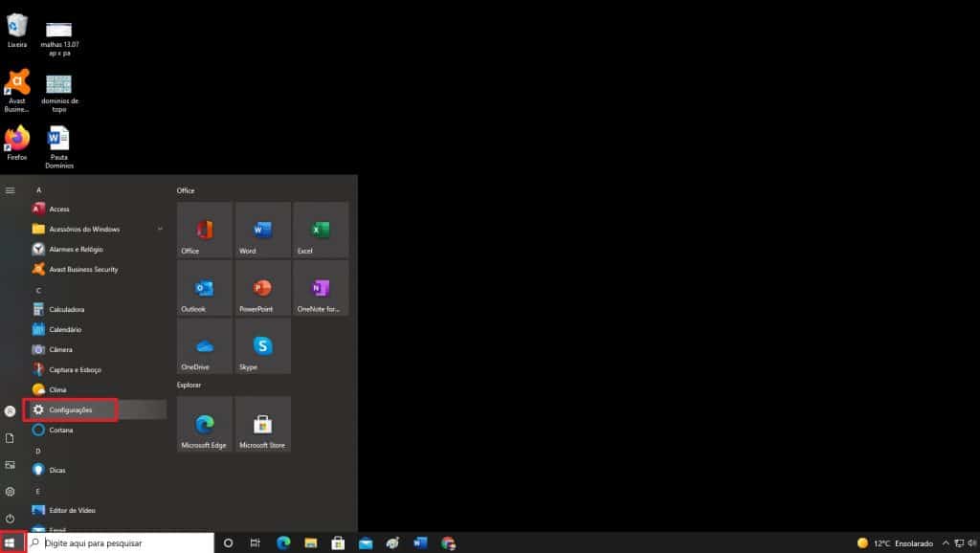Click the Office tile group header
This screenshot has height=553, width=980.
click(x=186, y=190)
